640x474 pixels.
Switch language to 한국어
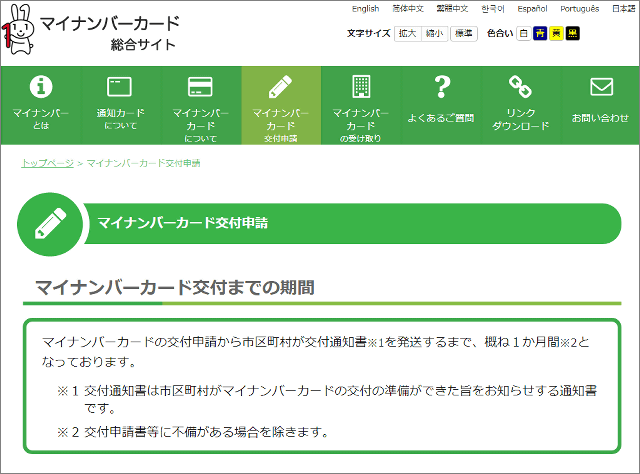(x=494, y=9)
